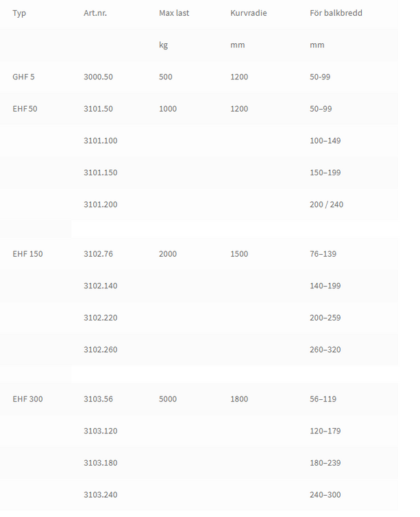Click the Art.nr. column header
The height and width of the screenshot is (517, 420).
pyautogui.click(x=95, y=13)
